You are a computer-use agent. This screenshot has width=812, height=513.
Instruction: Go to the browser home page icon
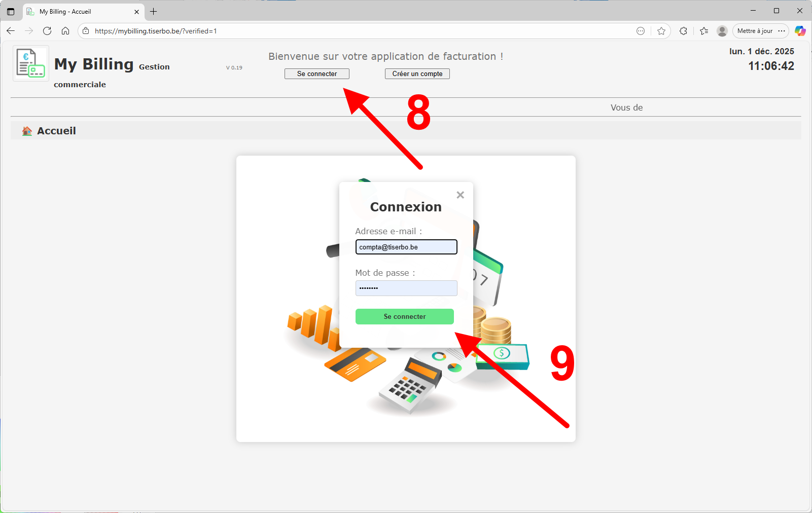tap(65, 31)
